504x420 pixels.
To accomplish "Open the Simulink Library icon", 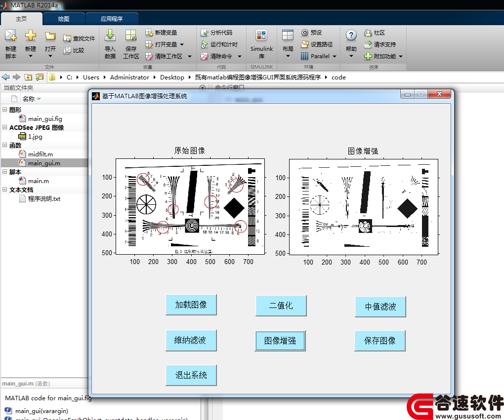I will point(261,36).
